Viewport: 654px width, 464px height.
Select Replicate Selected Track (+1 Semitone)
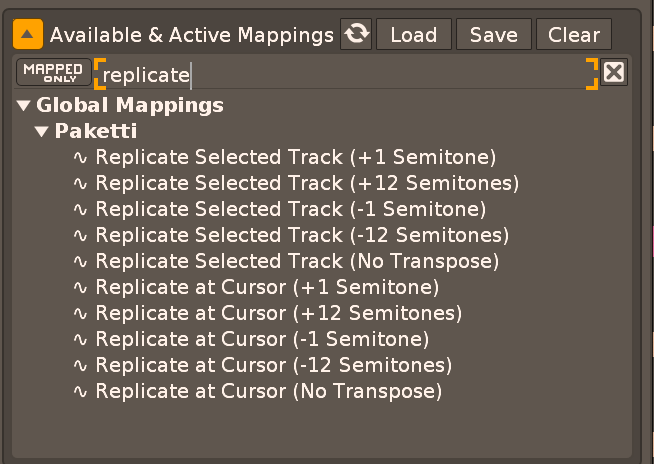[295, 157]
